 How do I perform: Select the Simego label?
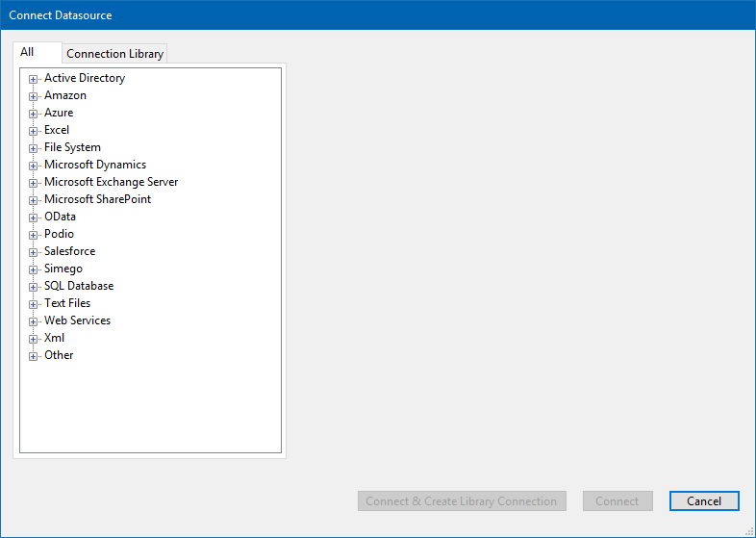tap(63, 269)
